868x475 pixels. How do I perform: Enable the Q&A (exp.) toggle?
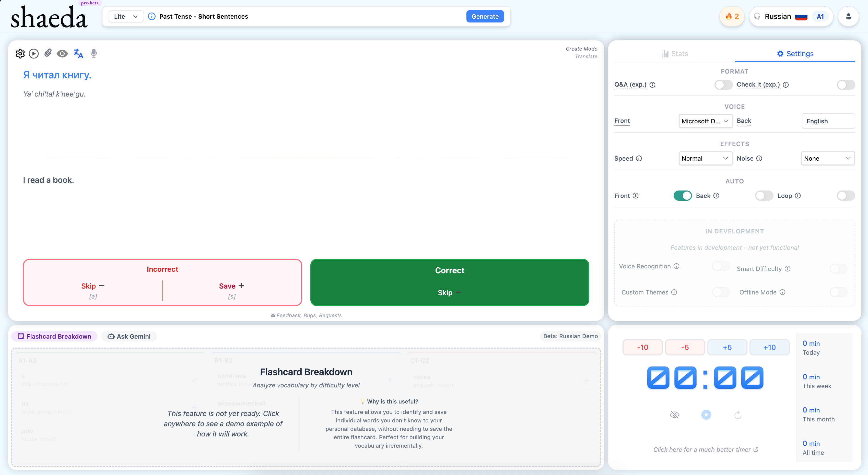(723, 85)
